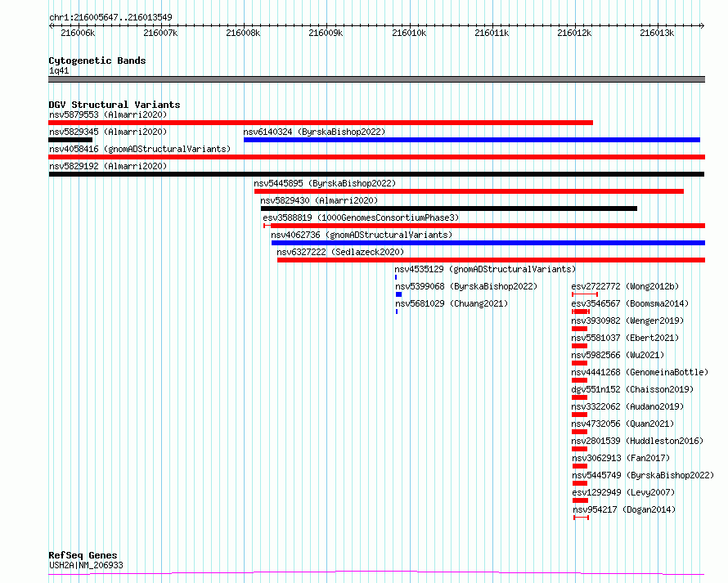728x583 pixels.
Task: Open esv3588819 (1000GenomesConsortiumPhase3) label
Action: point(361,218)
